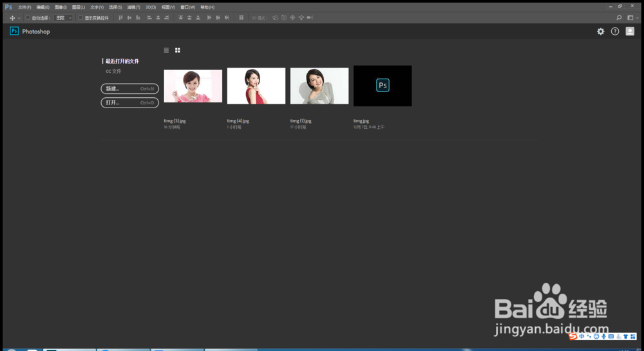Toggle the Sogou 中 Chinese/English mode
The height and width of the screenshot is (351, 644).
pos(582,336)
